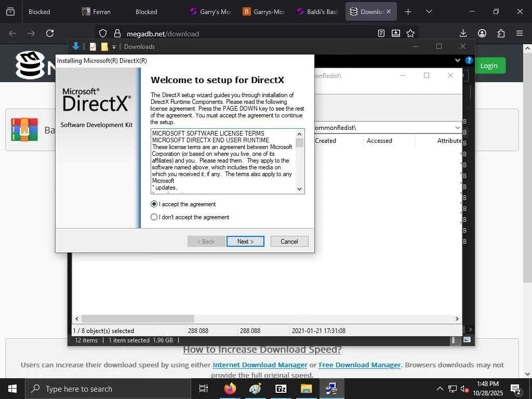Open Firefox downloads panel
The height and width of the screenshot is (399, 532).
[463, 33]
